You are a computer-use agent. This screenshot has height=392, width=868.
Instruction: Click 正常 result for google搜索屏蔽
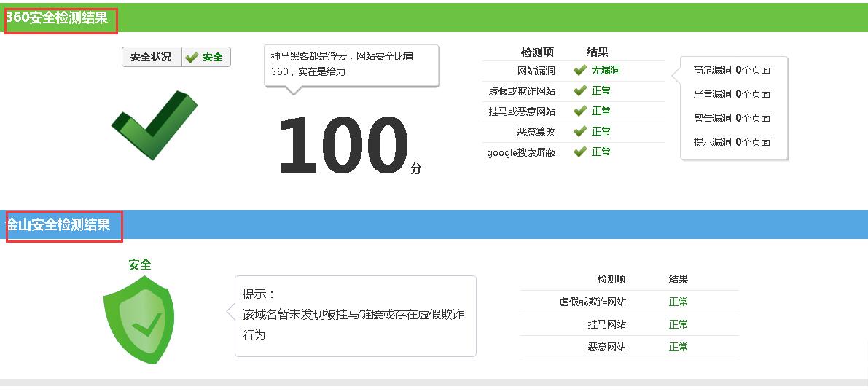(x=601, y=152)
